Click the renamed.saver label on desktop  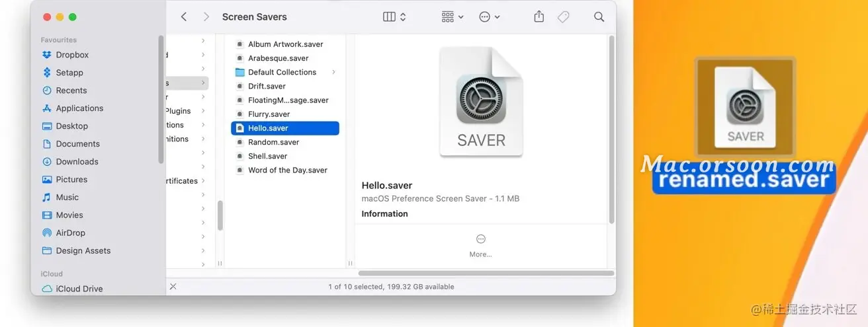[744, 180]
